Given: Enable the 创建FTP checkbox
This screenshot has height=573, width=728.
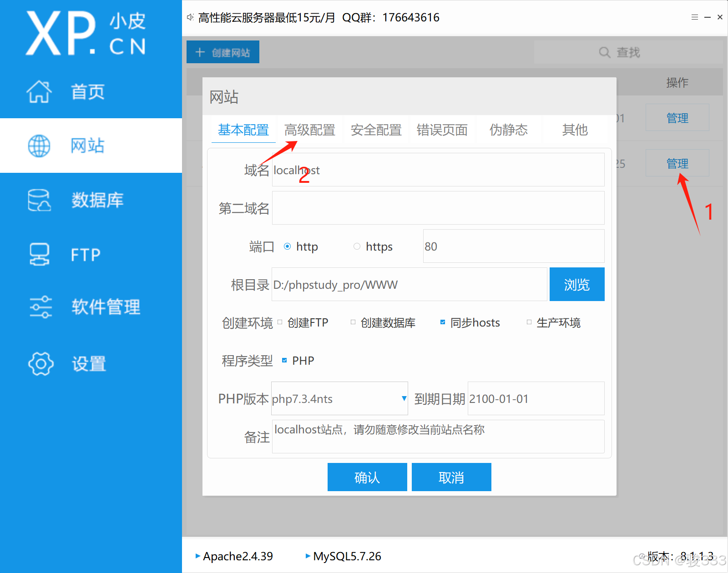Looking at the screenshot, I should (x=281, y=322).
